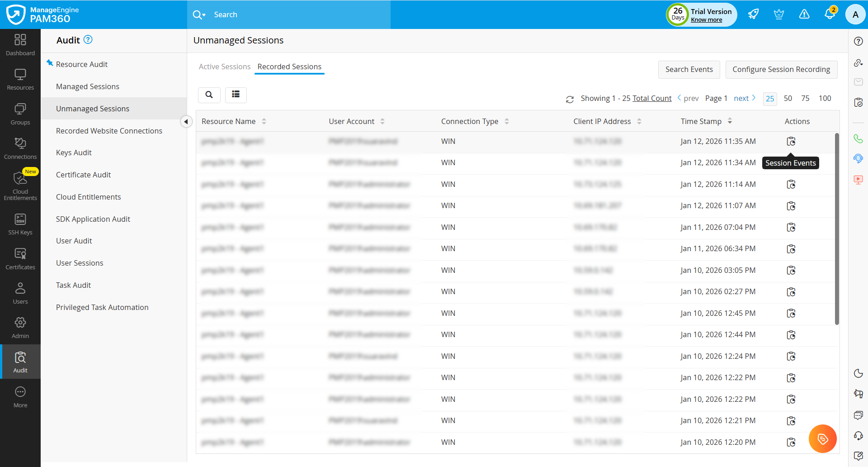
Task: Open the column chooser list icon
Action: (236, 95)
